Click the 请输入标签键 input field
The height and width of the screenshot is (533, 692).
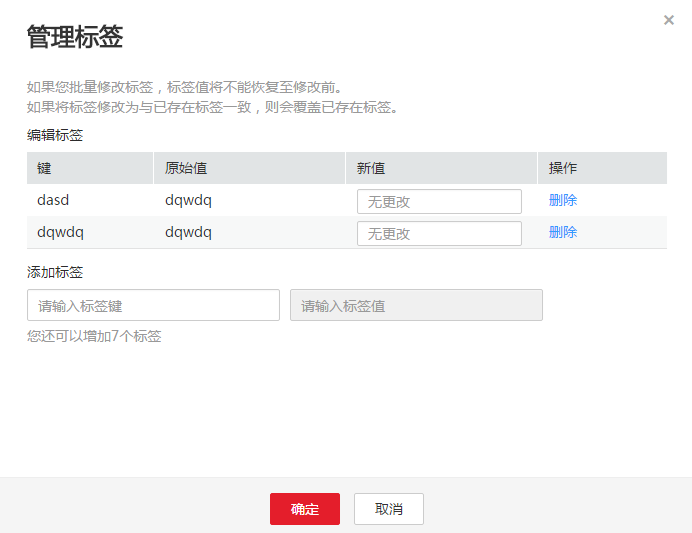coord(153,305)
